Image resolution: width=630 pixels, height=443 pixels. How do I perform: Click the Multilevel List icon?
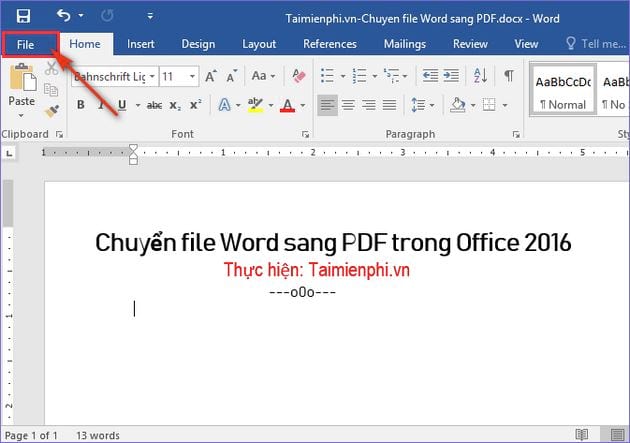(x=391, y=76)
